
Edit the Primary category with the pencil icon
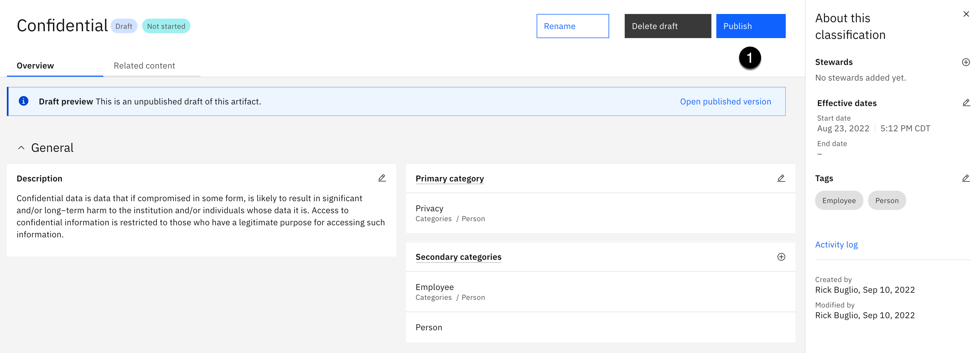pyautogui.click(x=781, y=178)
